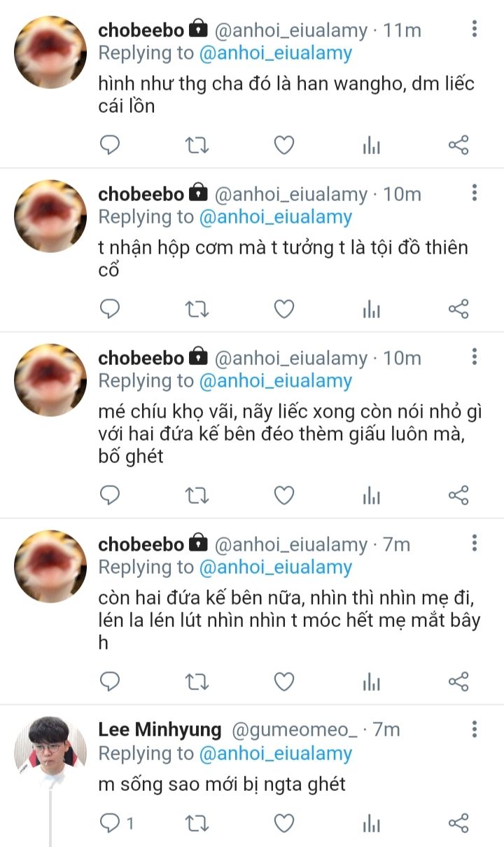The width and height of the screenshot is (504, 847).
Task: Open chobeebo display name on the 7m tweet
Action: pyautogui.click(x=141, y=544)
